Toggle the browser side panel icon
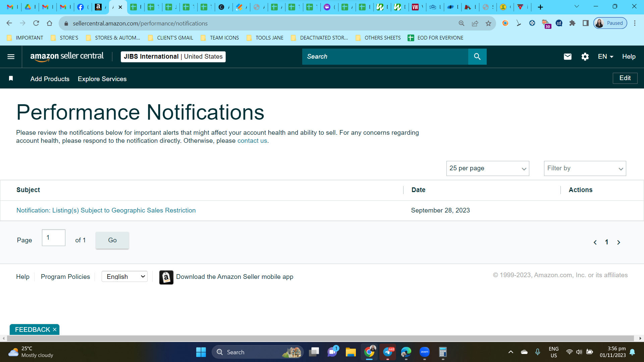 (x=586, y=23)
